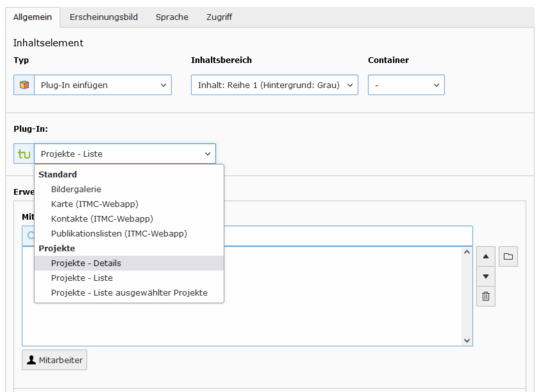
Task: Click the Mitarbeiter button
Action: [55, 360]
